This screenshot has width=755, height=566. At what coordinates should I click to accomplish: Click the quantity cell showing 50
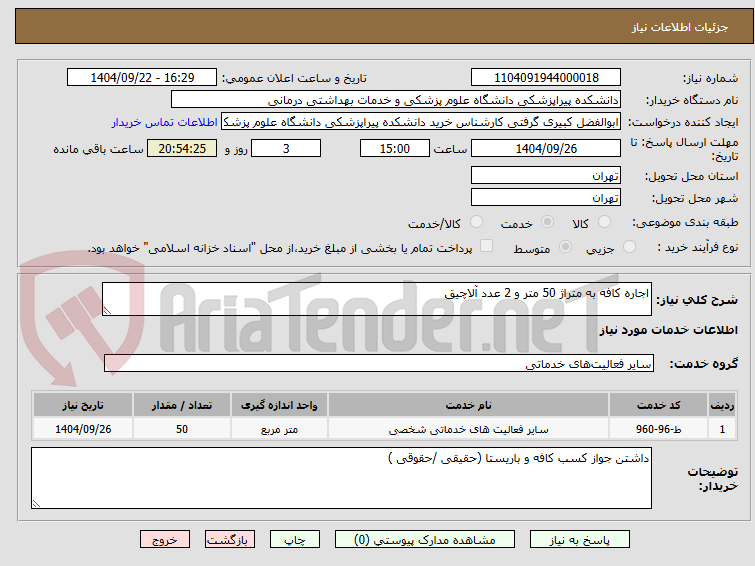tap(182, 429)
